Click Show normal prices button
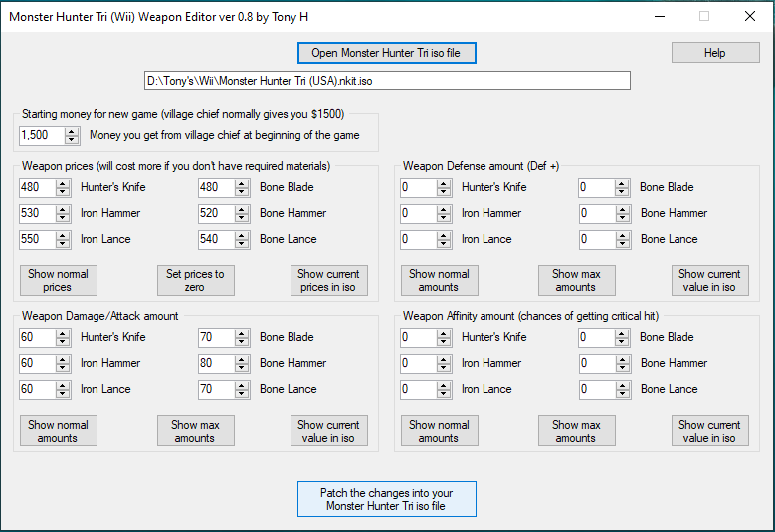The width and height of the screenshot is (775, 532). pos(58,280)
